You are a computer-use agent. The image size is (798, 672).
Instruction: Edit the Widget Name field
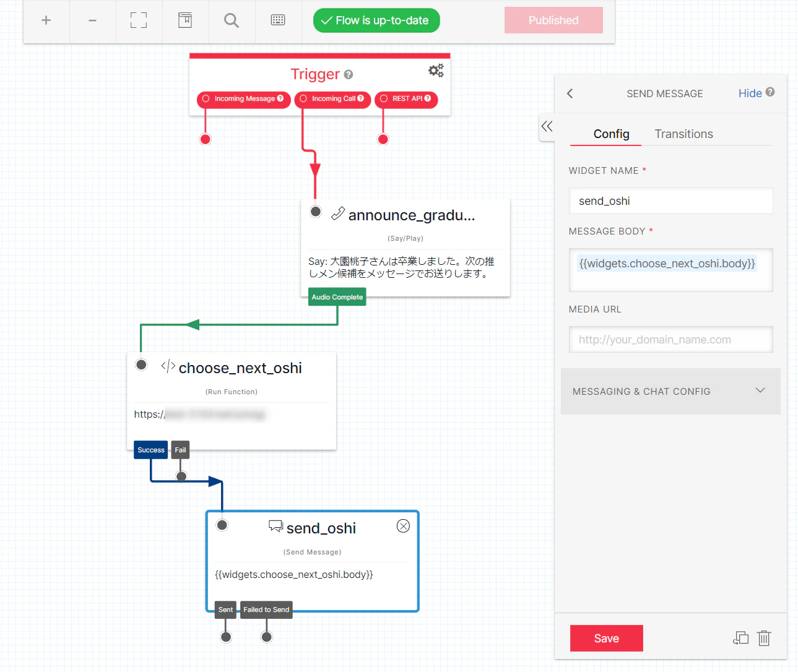pyautogui.click(x=671, y=201)
